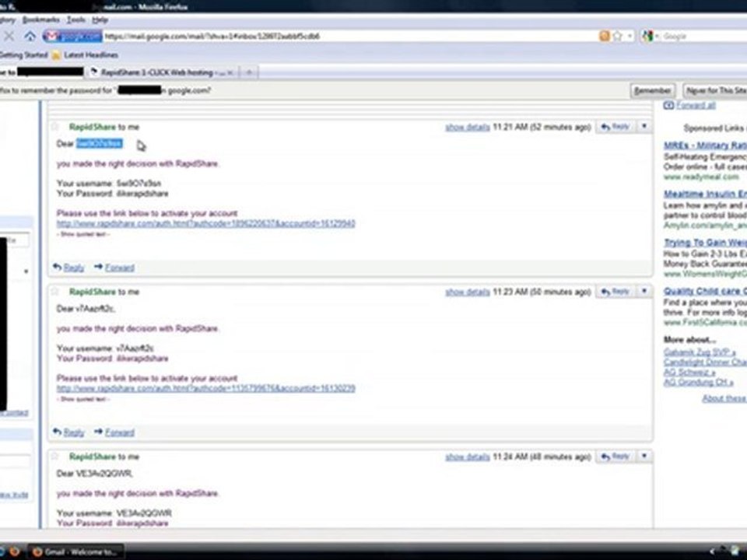Open Candlelight Dinner related link

tap(705, 362)
